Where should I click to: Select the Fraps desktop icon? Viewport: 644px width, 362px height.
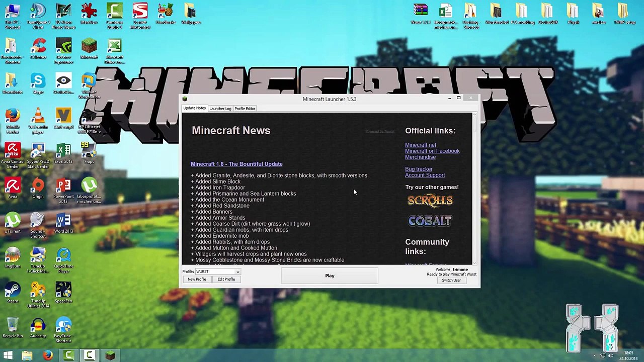pyautogui.click(x=89, y=153)
